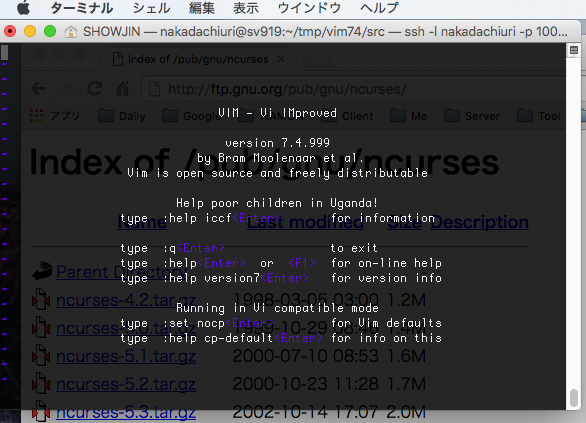
Task: Click the ':help version7' command text
Action: [211, 278]
